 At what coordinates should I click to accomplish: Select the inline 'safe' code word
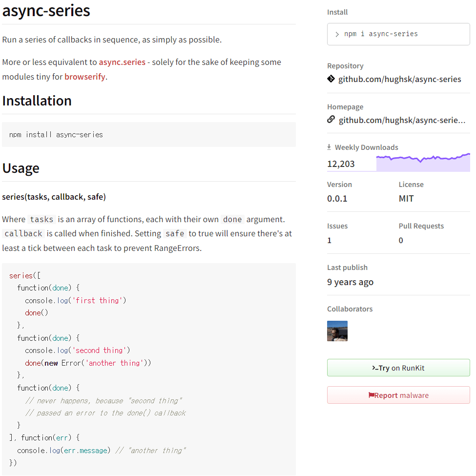click(x=175, y=233)
